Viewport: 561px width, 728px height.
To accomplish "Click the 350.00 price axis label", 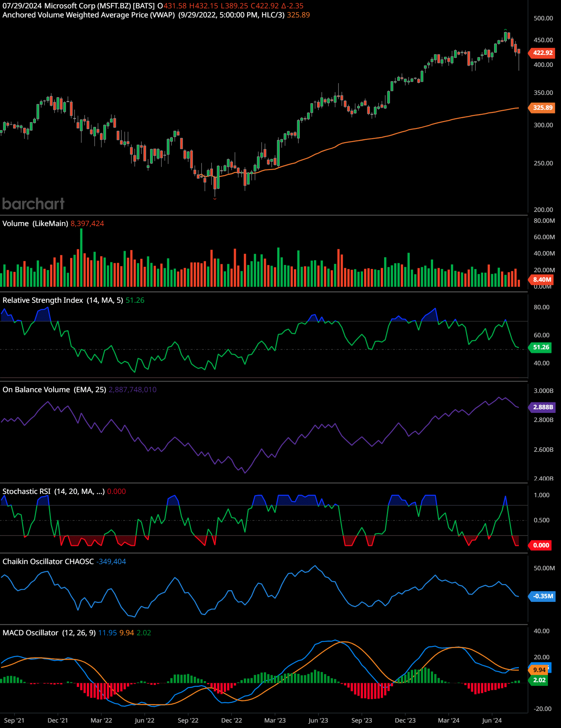I will [x=543, y=93].
